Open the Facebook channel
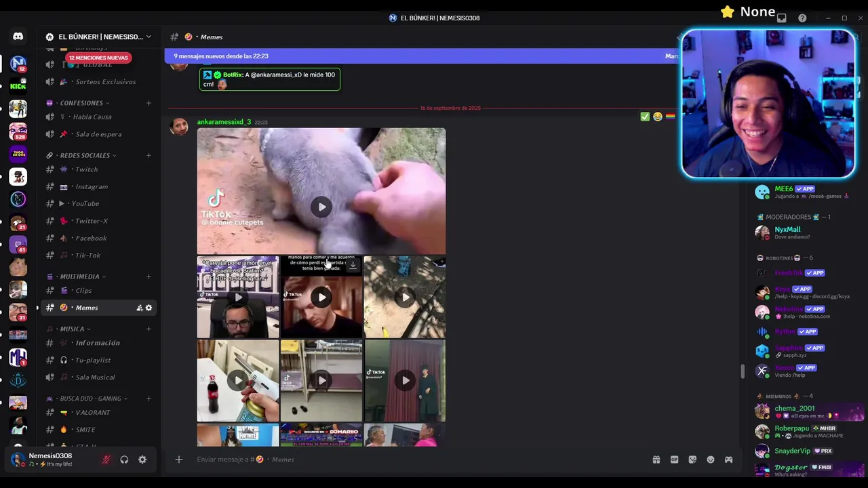The height and width of the screenshot is (488, 868). tap(99, 238)
